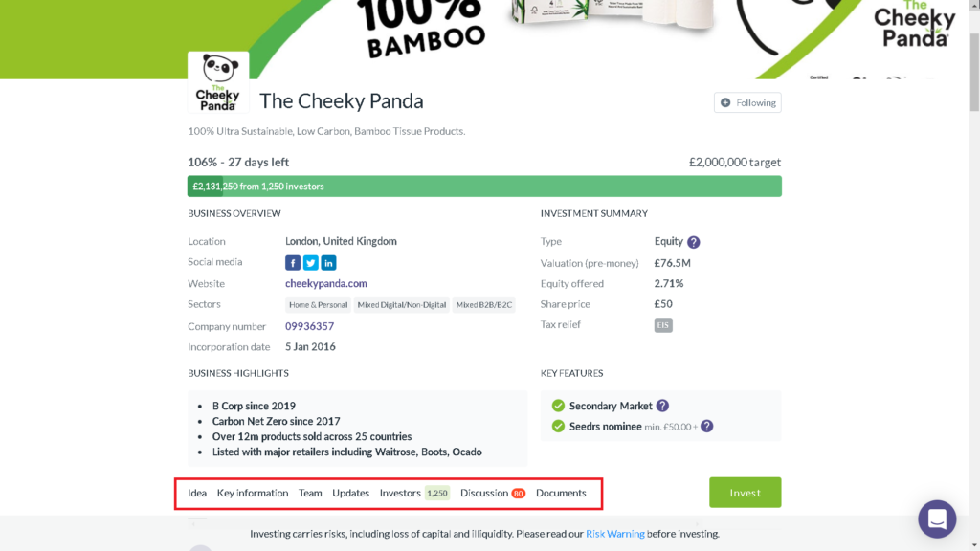This screenshot has width=980, height=551.
Task: Click the green Secondary Market checkmark
Action: click(560, 406)
